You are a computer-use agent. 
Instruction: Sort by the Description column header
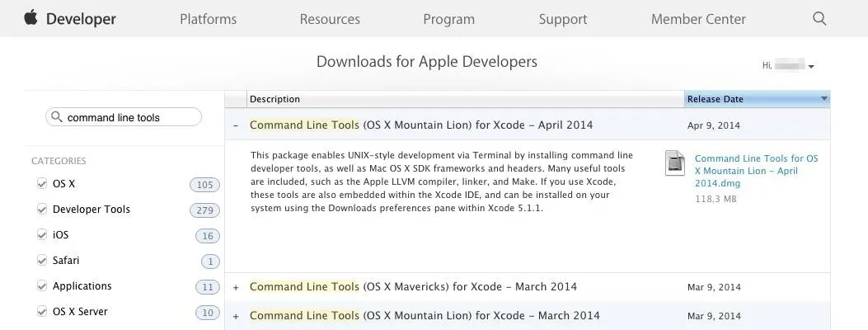[x=275, y=99]
